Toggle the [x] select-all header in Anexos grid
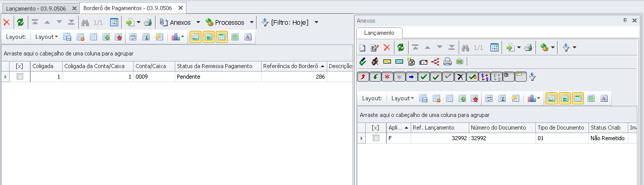This screenshot has width=644, height=185. point(375,128)
